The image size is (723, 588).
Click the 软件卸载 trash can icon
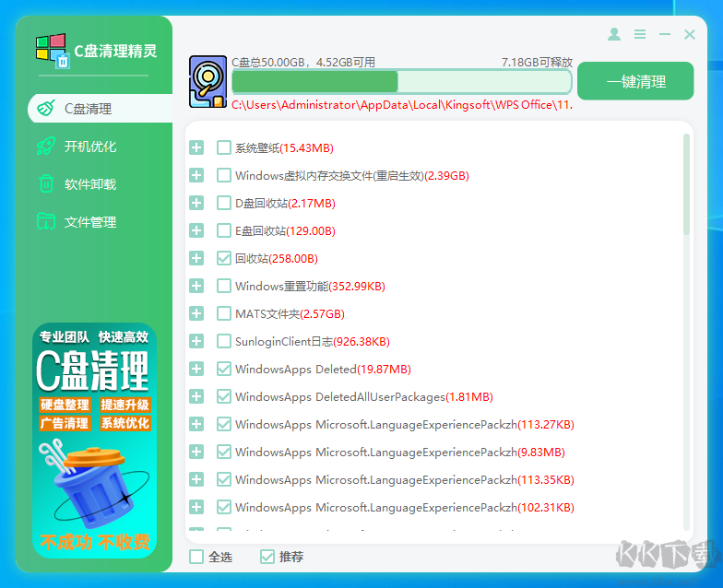click(x=45, y=184)
